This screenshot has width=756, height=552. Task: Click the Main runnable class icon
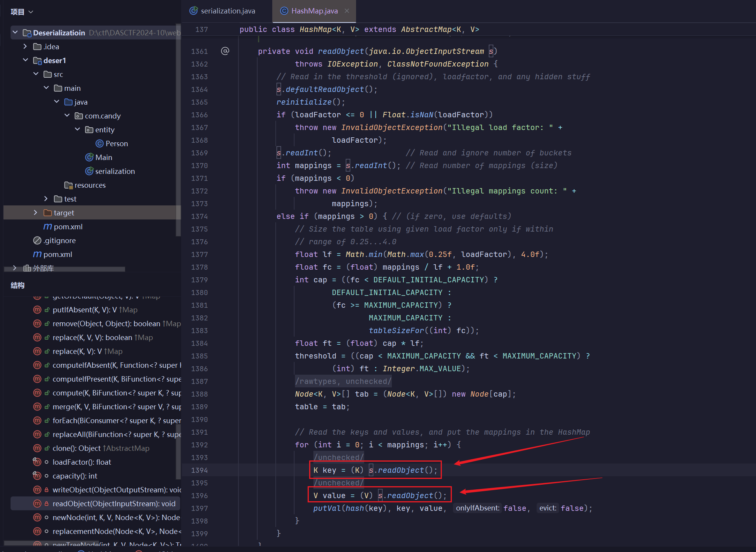89,157
